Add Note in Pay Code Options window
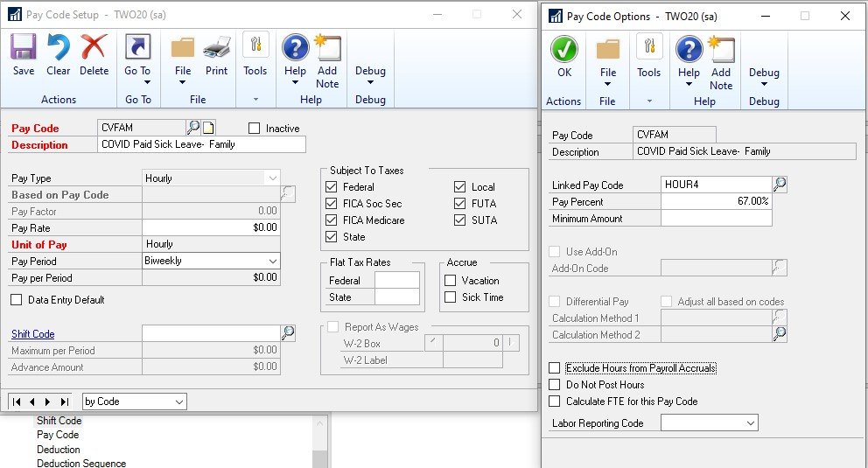This screenshot has height=468, width=868. [721, 62]
